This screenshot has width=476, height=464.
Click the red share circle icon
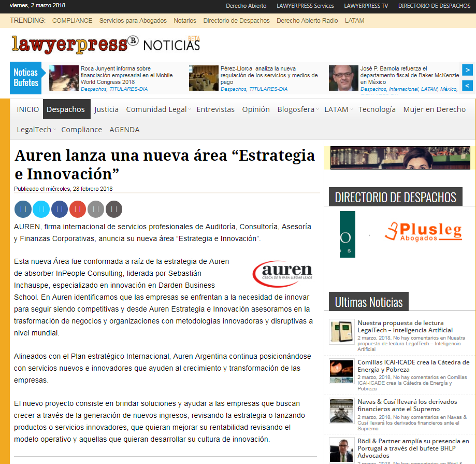pyautogui.click(x=77, y=209)
